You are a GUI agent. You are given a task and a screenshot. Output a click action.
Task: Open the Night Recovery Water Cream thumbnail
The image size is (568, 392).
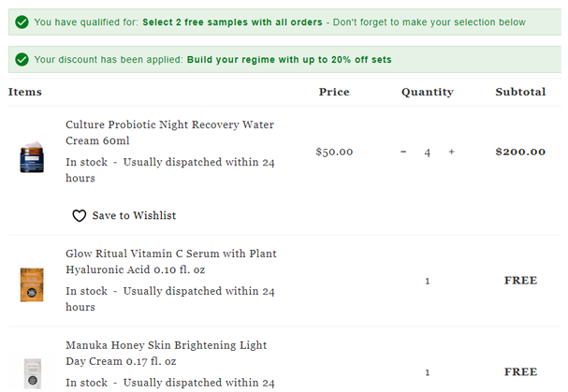coord(32,156)
